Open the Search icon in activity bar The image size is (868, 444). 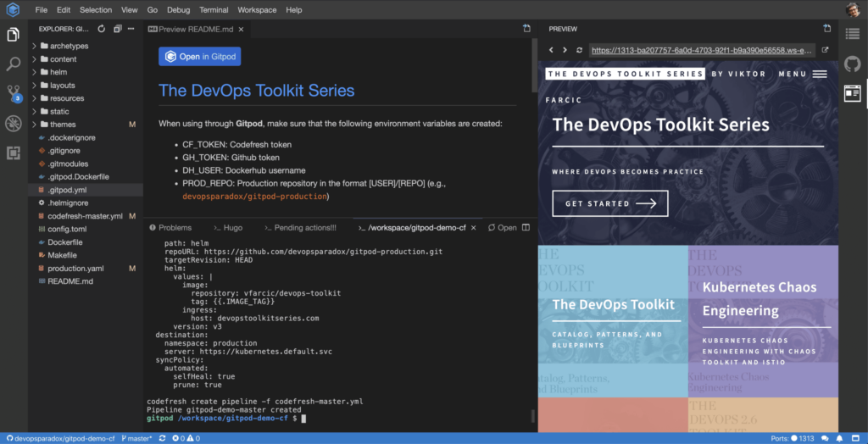coord(14,64)
